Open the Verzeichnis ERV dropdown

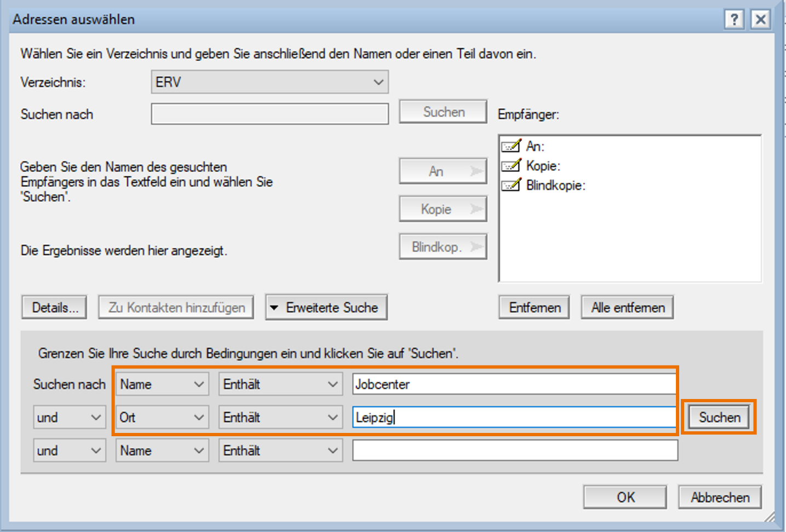(x=269, y=82)
